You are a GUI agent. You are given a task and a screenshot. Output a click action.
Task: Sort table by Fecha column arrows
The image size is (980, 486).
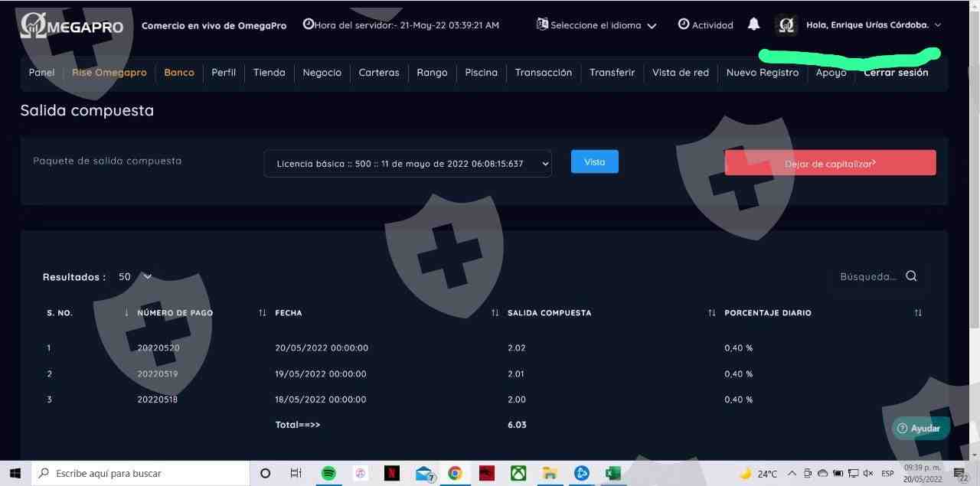(495, 313)
